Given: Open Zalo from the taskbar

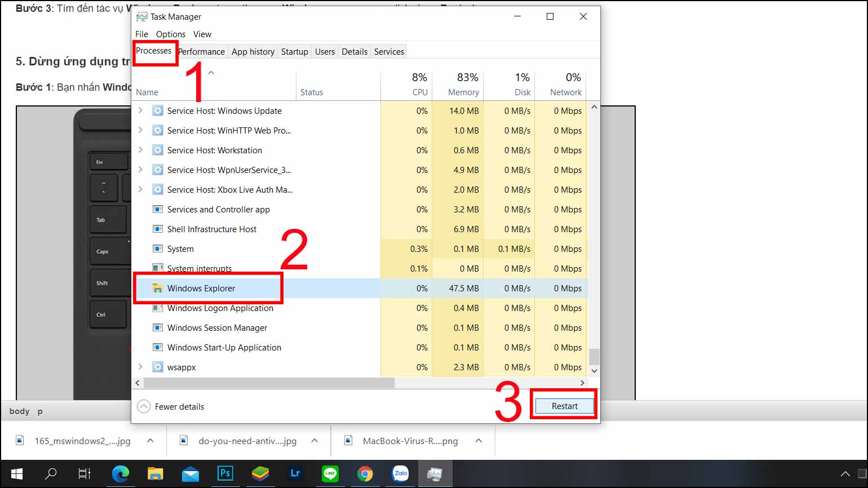Looking at the screenshot, I should tap(400, 474).
